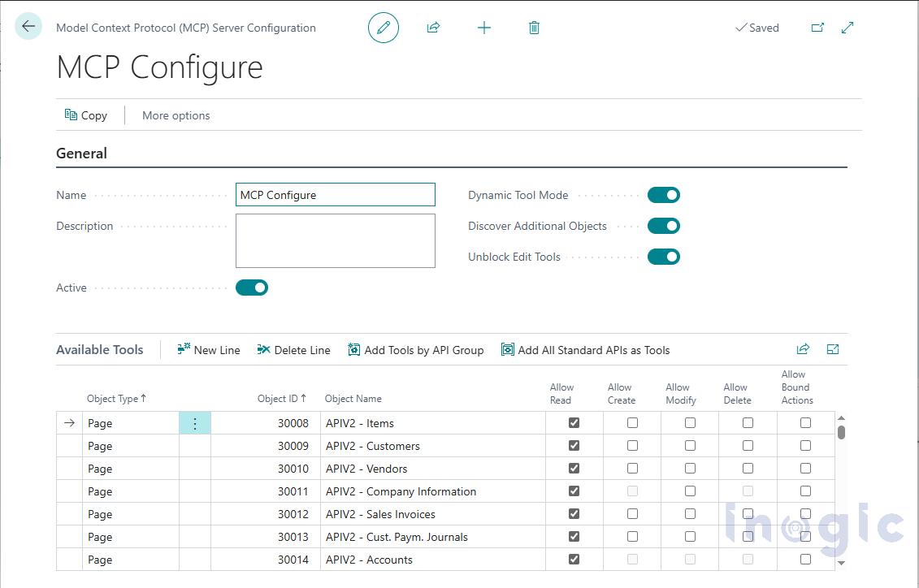919x588 pixels.
Task: Share the Available Tools list icon
Action: click(803, 349)
